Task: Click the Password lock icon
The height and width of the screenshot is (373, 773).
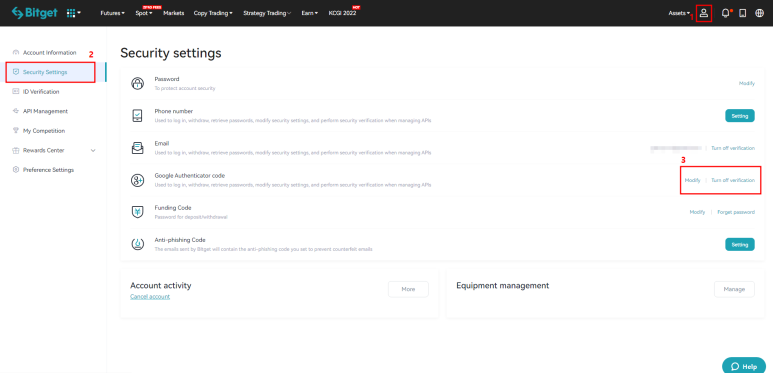Action: coord(137,83)
